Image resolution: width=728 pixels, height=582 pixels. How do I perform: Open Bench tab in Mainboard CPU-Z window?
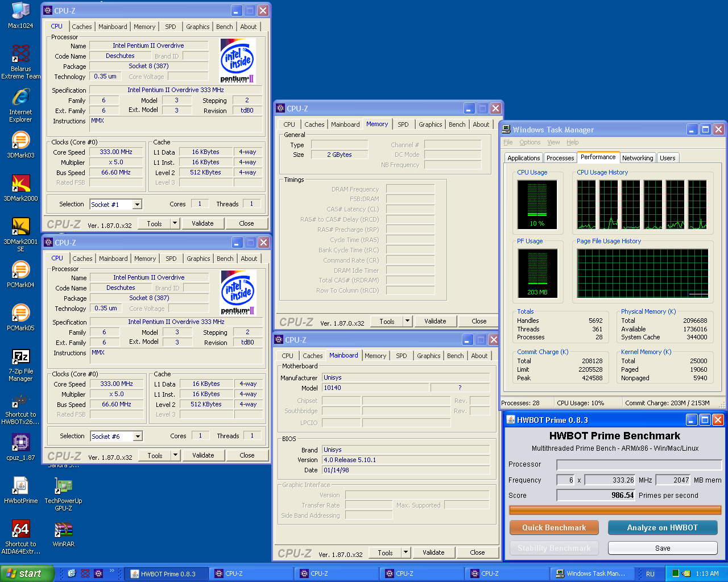(x=455, y=356)
